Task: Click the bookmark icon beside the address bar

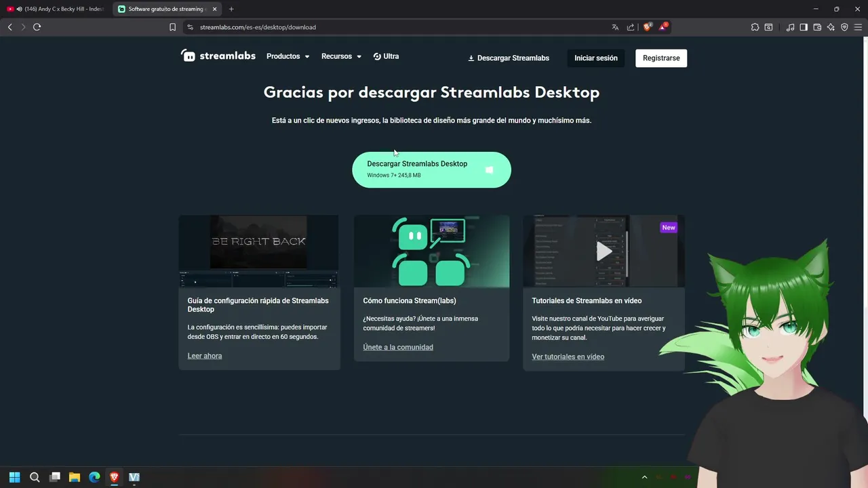Action: 172,27
